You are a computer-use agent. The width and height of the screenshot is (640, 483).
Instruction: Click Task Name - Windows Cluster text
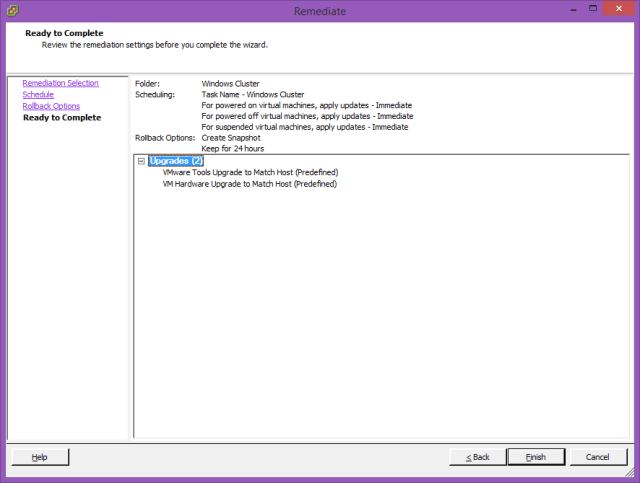[253, 94]
